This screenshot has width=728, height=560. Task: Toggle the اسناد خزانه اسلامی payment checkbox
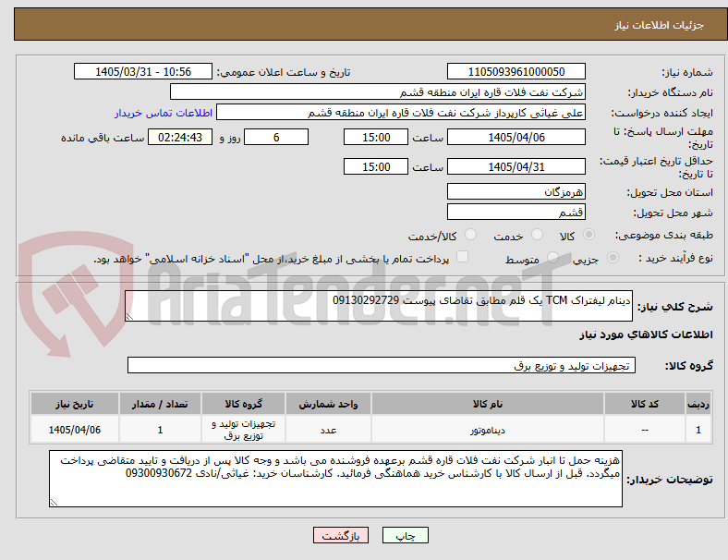point(463,257)
